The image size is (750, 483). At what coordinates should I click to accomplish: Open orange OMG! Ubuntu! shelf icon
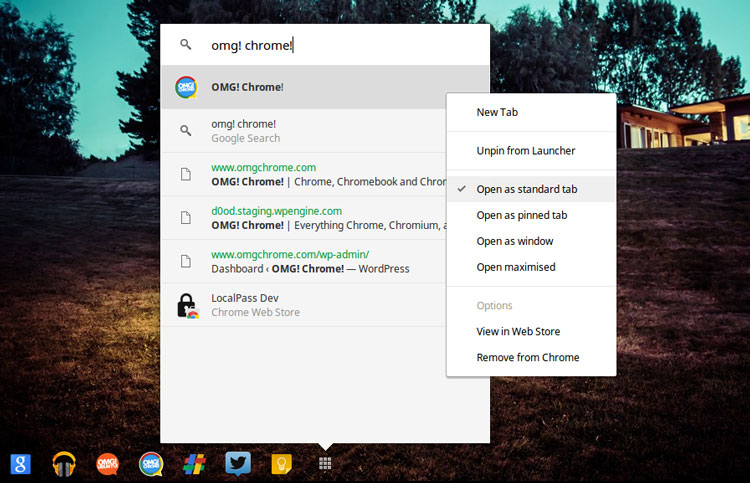[107, 464]
